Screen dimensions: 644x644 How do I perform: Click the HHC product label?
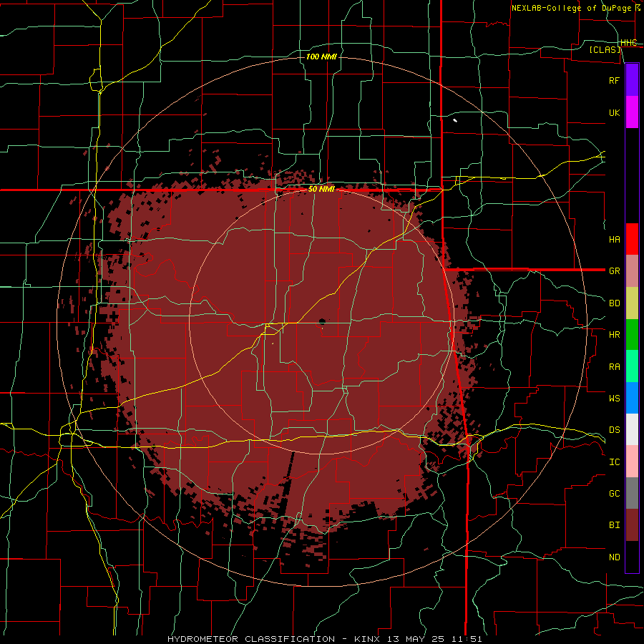tap(629, 43)
